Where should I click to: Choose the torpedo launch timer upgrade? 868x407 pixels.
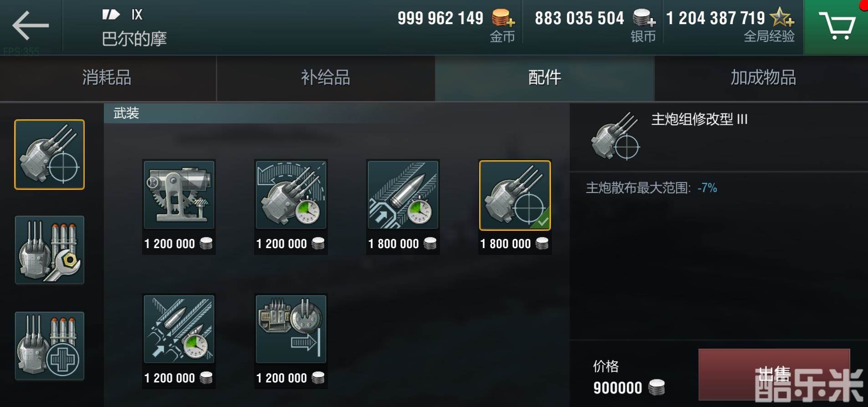[179, 329]
